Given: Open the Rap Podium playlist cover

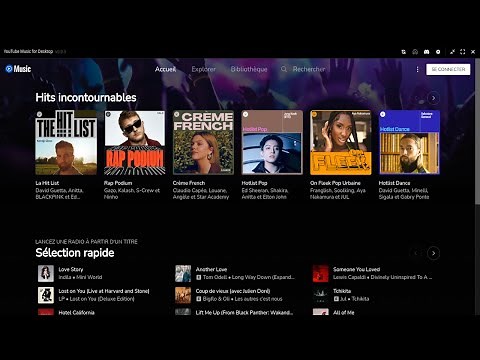Looking at the screenshot, I should 135,142.
